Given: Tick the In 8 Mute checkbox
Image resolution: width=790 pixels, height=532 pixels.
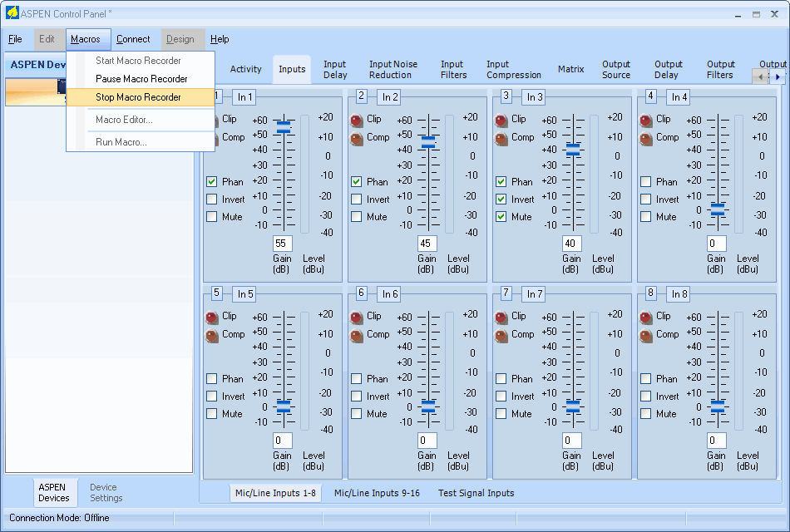Looking at the screenshot, I should coord(645,414).
